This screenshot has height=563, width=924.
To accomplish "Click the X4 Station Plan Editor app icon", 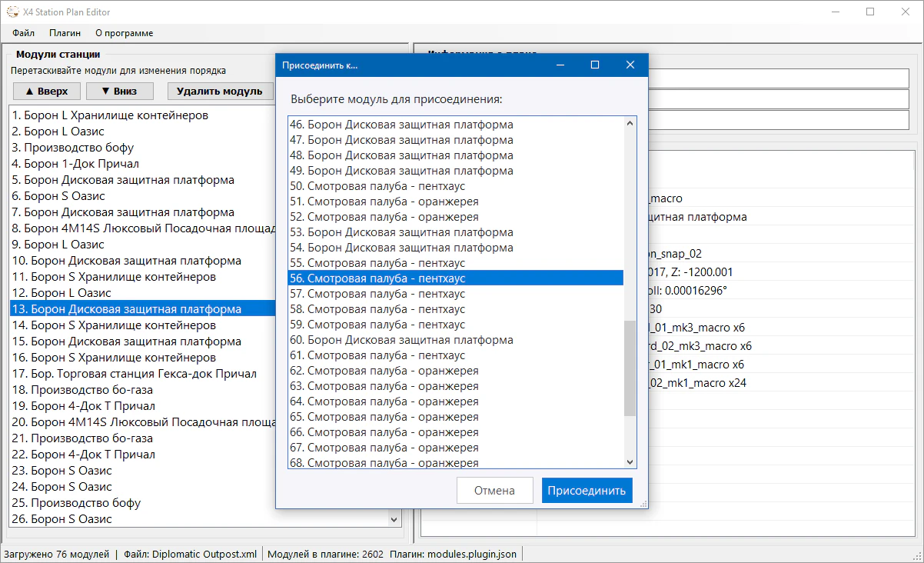I will pyautogui.click(x=12, y=12).
